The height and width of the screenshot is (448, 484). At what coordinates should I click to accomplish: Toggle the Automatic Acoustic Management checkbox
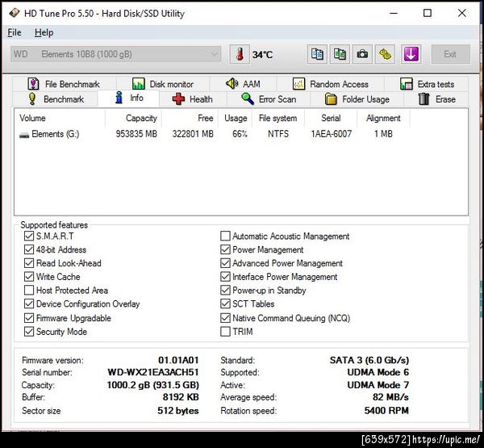click(225, 236)
